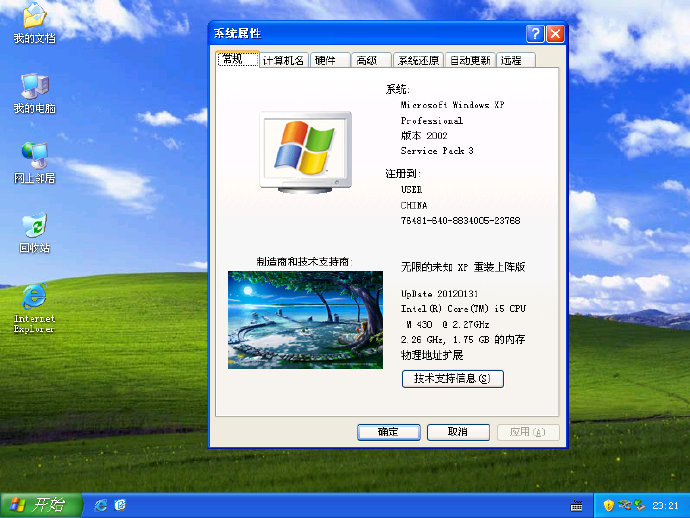
Task: Click the 版本 2002 text
Action: (424, 136)
